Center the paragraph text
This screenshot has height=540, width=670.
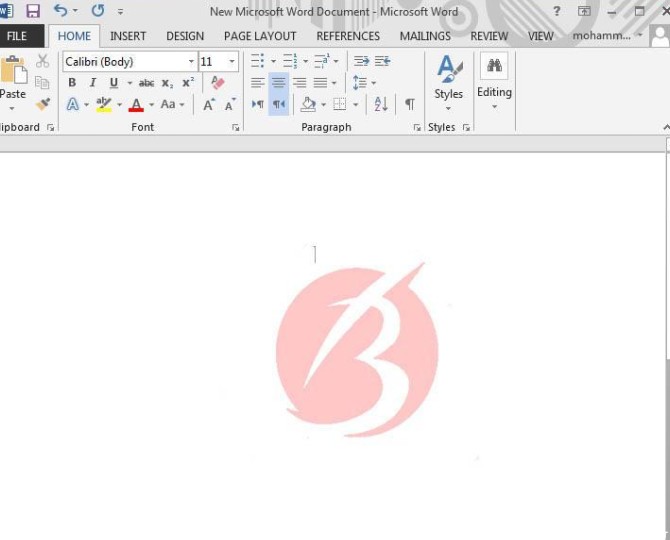click(279, 82)
